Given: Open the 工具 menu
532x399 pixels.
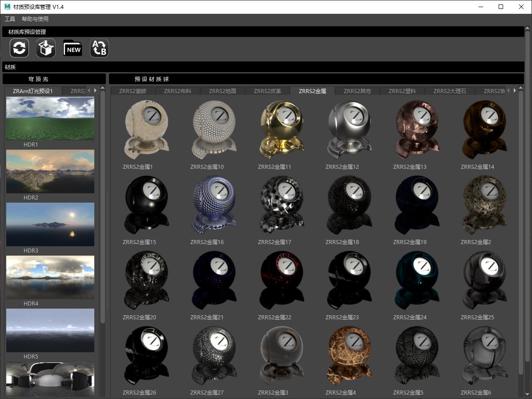Looking at the screenshot, I should (10, 19).
